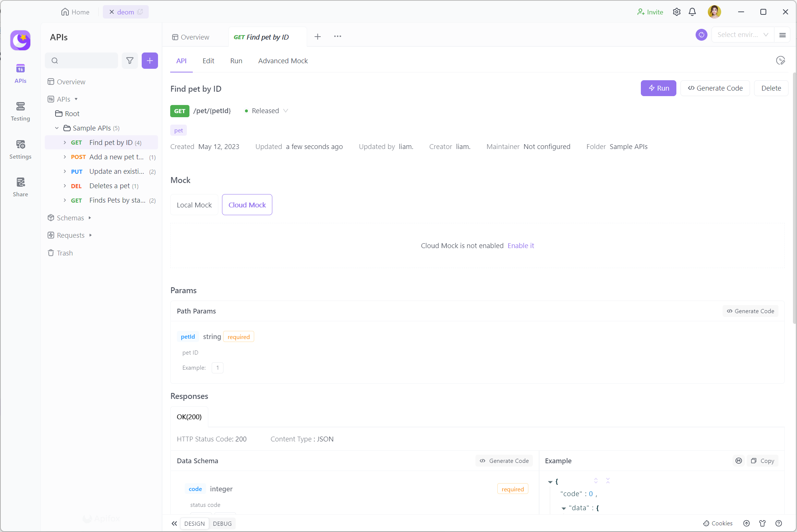Screen dimensions: 797x532
Task: Click the filter funnel icon
Action: pos(130,61)
